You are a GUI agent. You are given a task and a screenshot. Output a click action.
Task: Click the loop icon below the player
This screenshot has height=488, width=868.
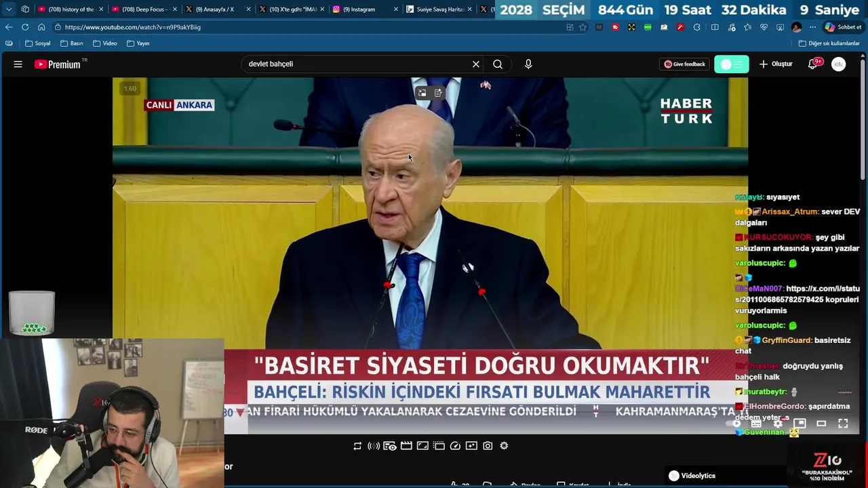(357, 446)
